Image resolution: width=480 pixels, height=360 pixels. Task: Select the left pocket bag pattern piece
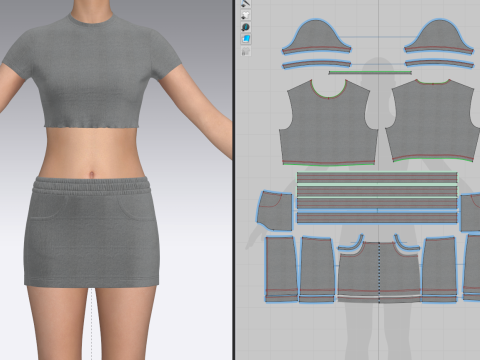(275, 211)
